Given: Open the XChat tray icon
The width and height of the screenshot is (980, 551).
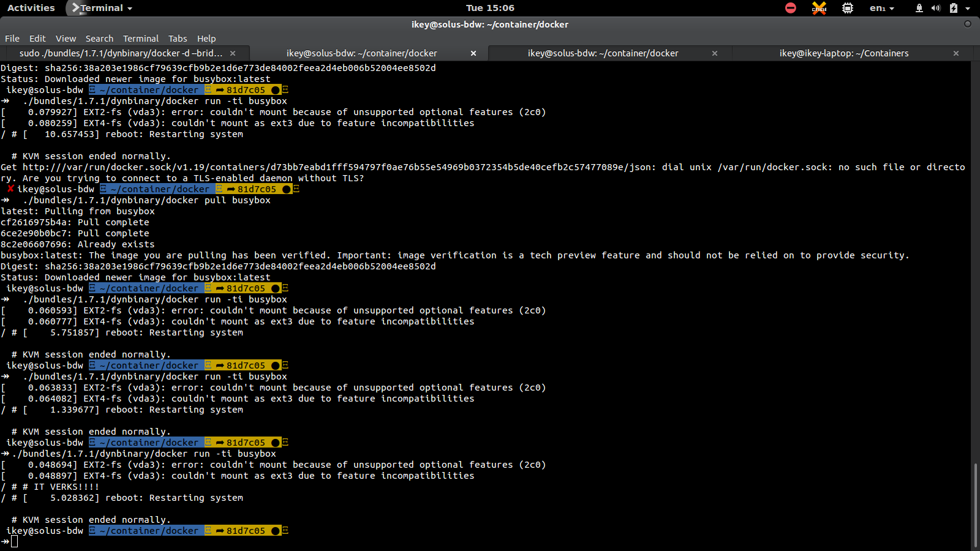Looking at the screenshot, I should [x=819, y=8].
